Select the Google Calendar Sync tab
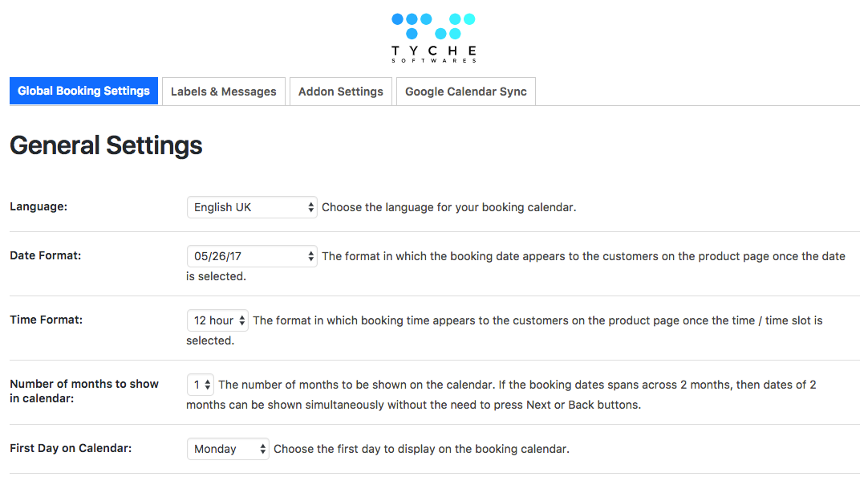This screenshot has height=481, width=868. pyautogui.click(x=465, y=92)
